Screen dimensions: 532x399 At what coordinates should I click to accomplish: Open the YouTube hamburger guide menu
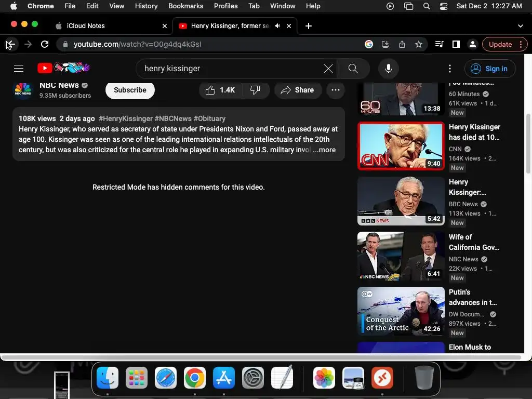click(x=19, y=69)
